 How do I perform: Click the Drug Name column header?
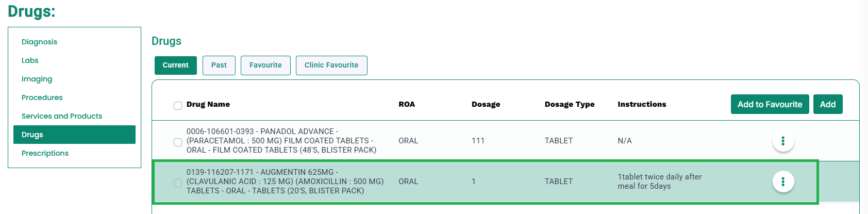[208, 104]
